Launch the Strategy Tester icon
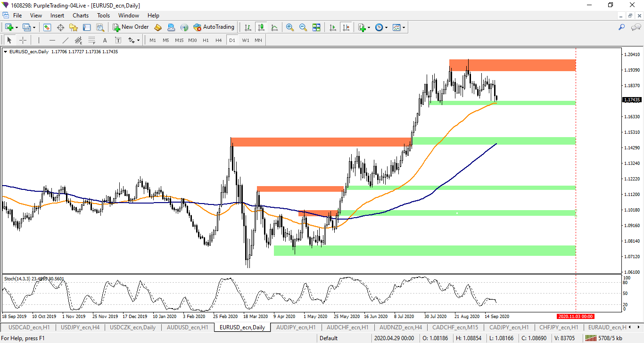This screenshot has width=644, height=343. pyautogui.click(x=100, y=27)
